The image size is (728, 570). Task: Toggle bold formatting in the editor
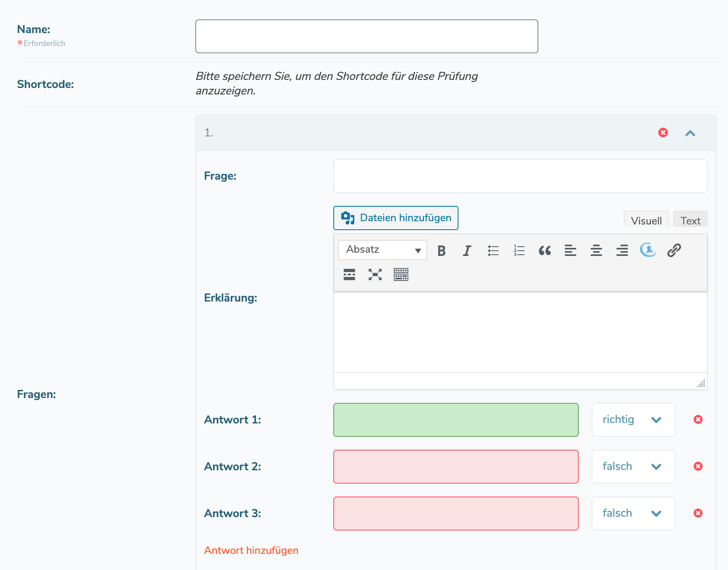pos(441,251)
